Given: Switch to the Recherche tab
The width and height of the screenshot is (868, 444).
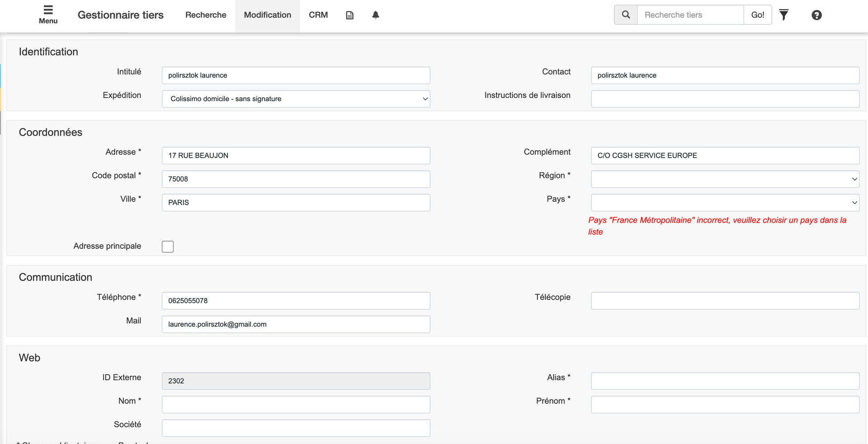Looking at the screenshot, I should click(x=206, y=15).
